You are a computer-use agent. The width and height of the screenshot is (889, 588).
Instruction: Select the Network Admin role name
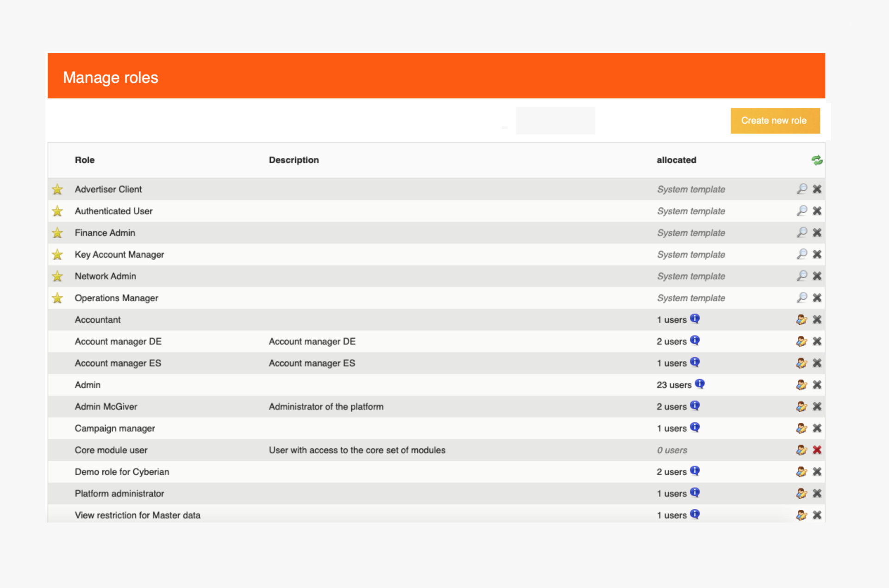(106, 276)
